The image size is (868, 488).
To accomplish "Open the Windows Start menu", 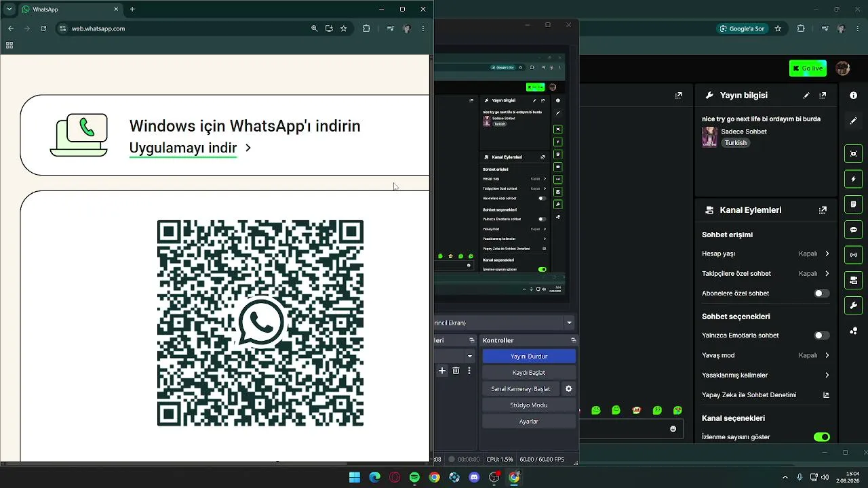I will click(x=355, y=477).
